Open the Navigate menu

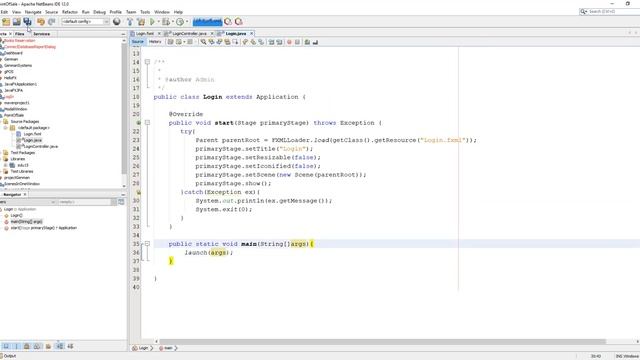(x=33, y=12)
